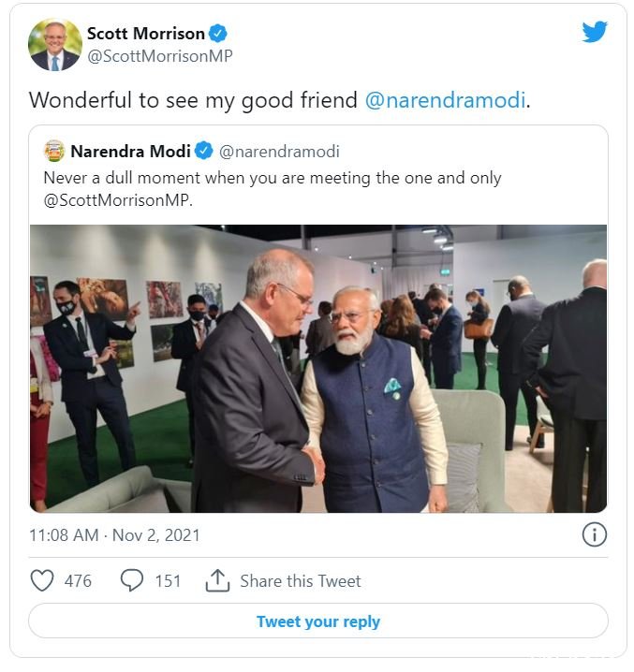Click the Twitter bird logo

[x=595, y=32]
